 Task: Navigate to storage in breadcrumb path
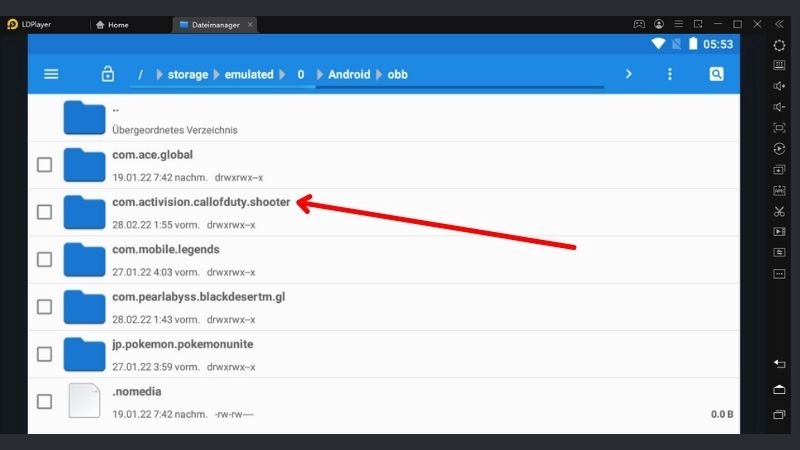click(188, 74)
